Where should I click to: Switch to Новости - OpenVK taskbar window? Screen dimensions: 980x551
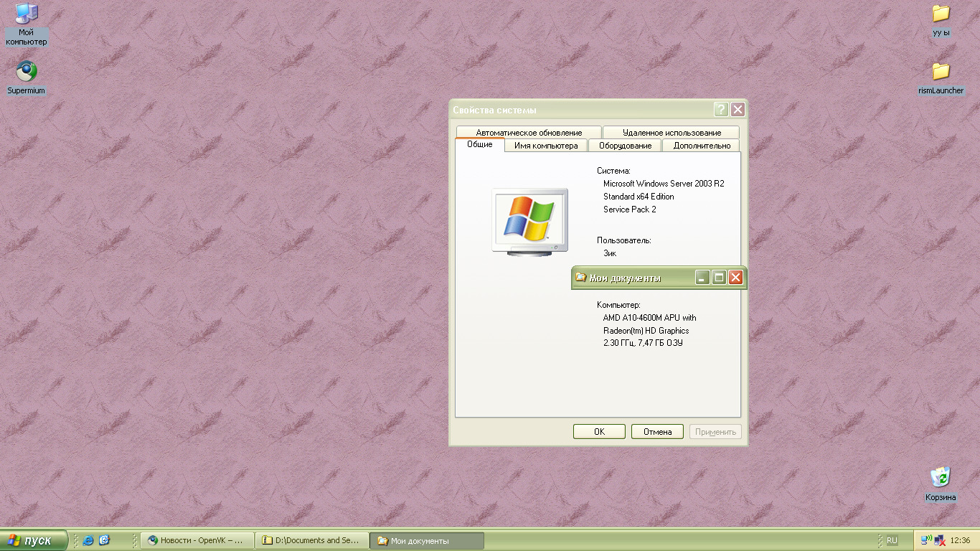(197, 540)
